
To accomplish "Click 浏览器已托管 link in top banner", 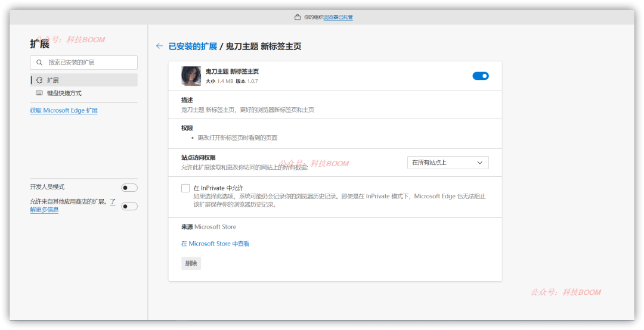I will pyautogui.click(x=338, y=17).
